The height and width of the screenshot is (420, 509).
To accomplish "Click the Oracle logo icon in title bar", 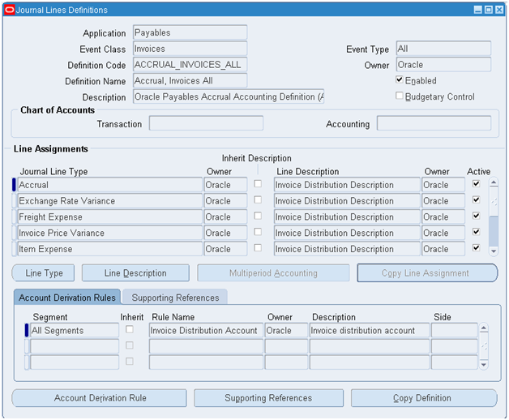I will click(10, 10).
